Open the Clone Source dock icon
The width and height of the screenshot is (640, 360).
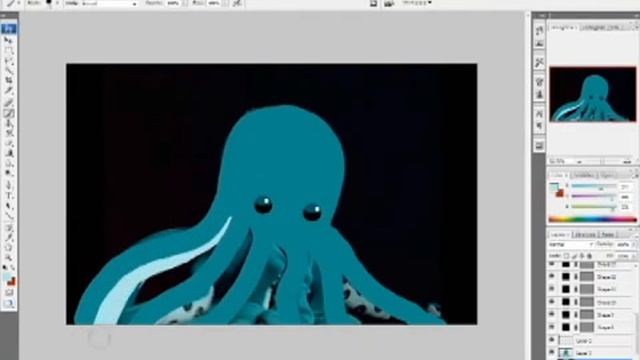(539, 94)
